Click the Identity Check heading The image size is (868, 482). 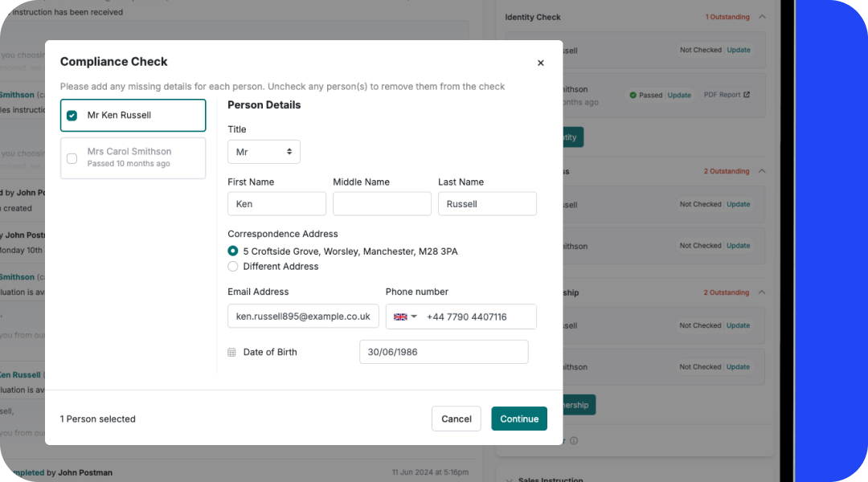coord(533,17)
